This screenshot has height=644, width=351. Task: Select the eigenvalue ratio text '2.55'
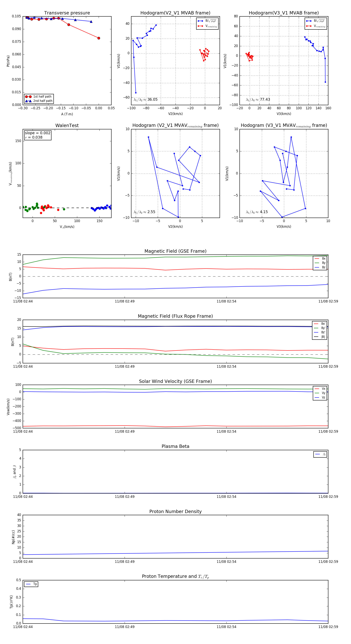pos(151,212)
